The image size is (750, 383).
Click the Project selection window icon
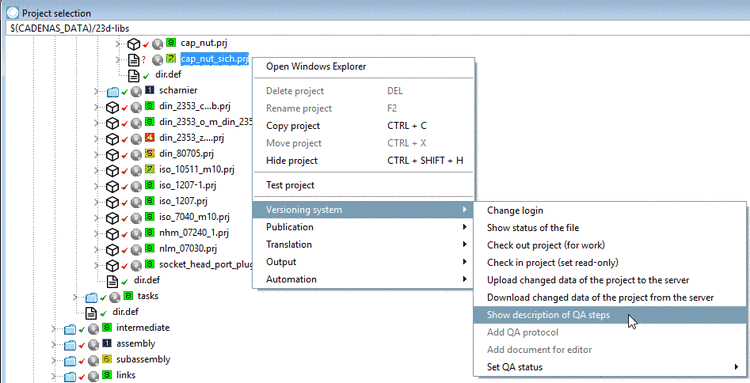(x=13, y=13)
